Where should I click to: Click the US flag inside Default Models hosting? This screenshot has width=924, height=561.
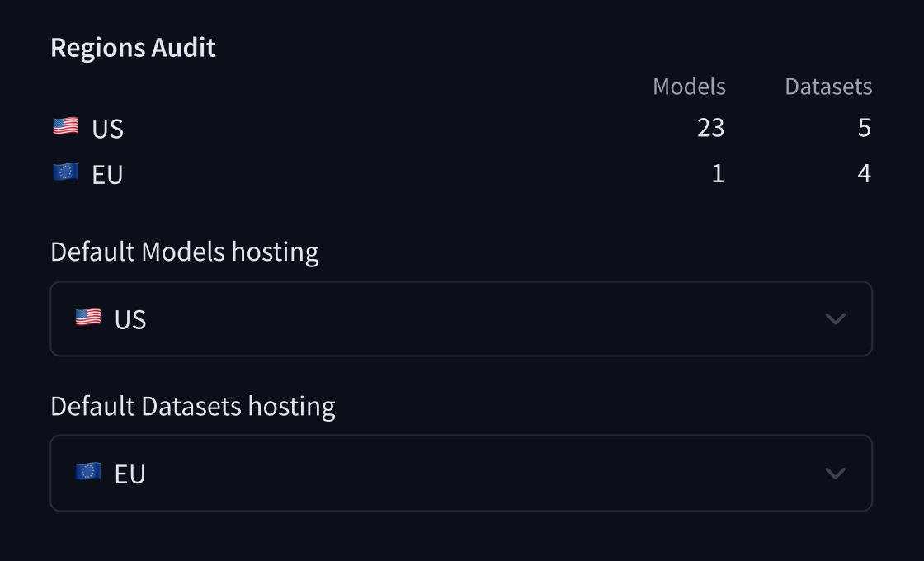point(88,318)
